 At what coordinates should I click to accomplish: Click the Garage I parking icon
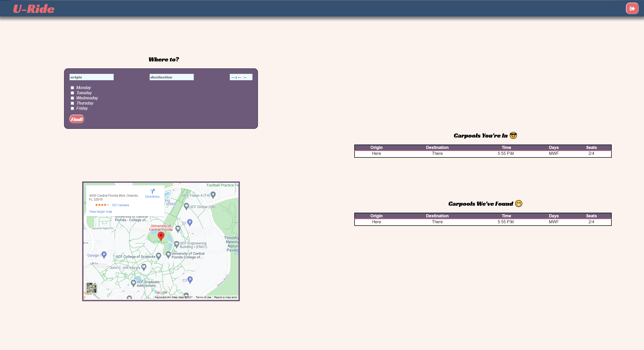[x=104, y=255]
